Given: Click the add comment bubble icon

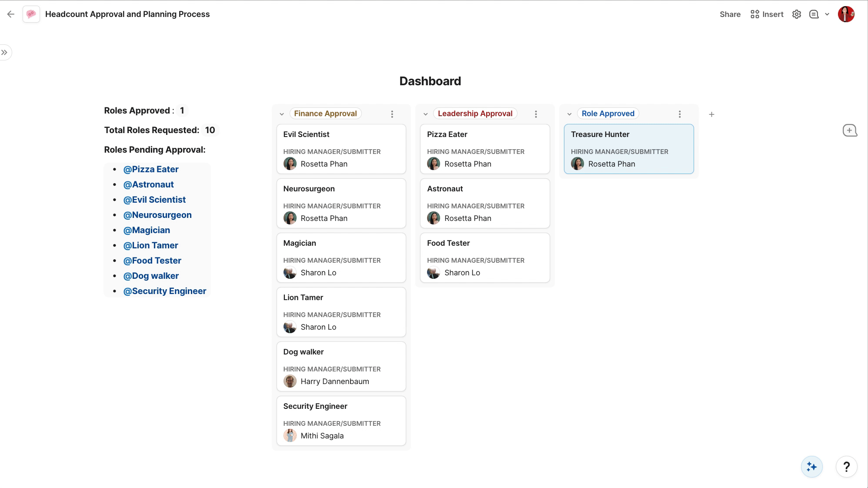Looking at the screenshot, I should 849,130.
